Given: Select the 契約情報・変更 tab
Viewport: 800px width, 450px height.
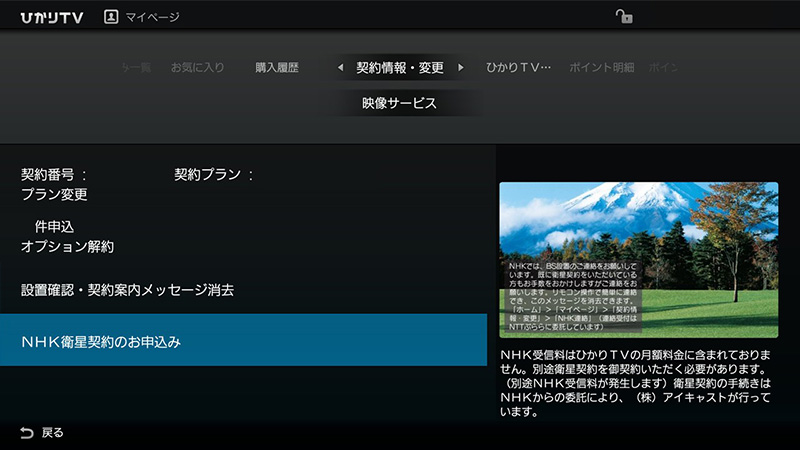Looking at the screenshot, I should 400,68.
